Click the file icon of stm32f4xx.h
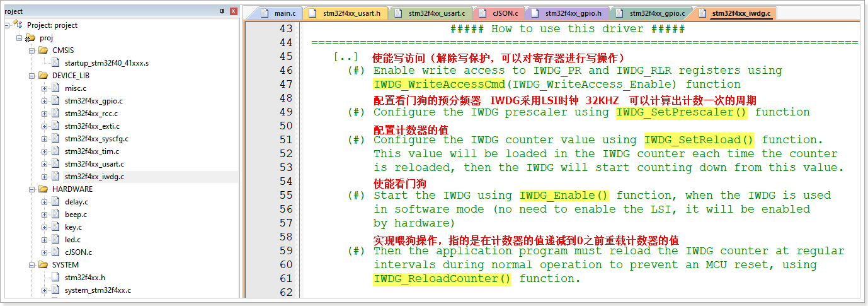 [55, 278]
